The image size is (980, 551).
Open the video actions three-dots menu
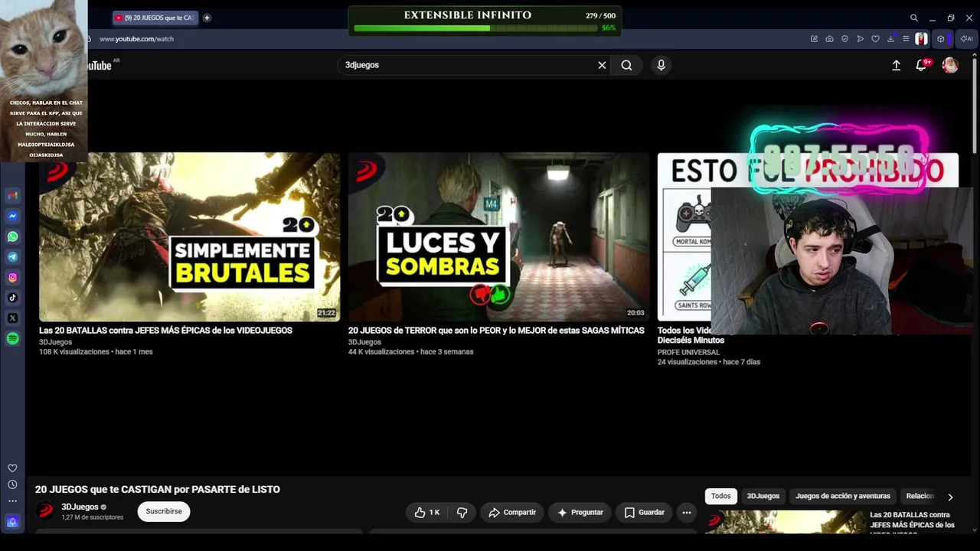point(687,513)
